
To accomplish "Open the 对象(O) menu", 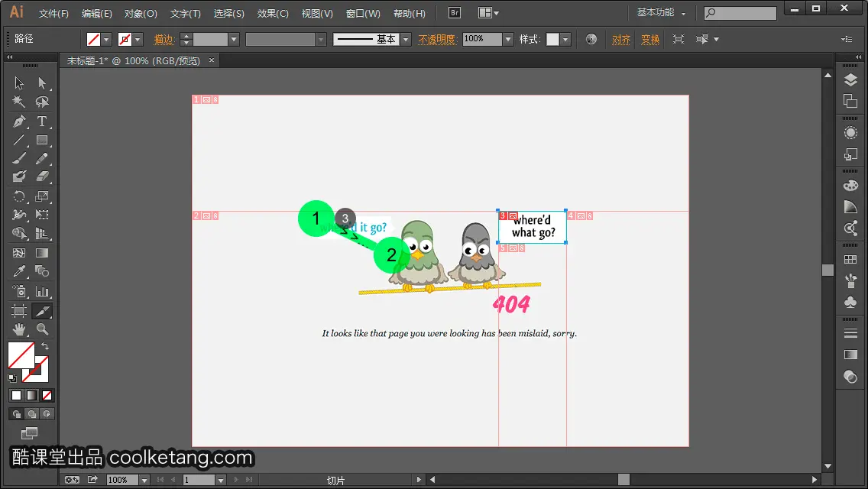I will [141, 13].
